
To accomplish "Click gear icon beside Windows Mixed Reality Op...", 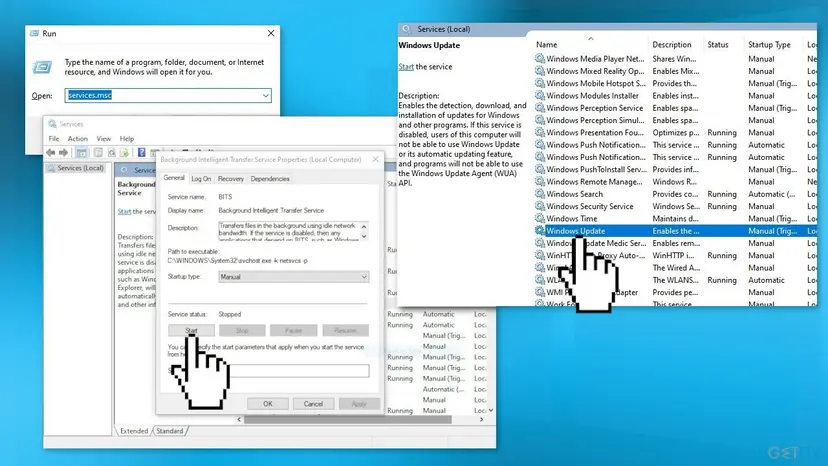I will (540, 71).
